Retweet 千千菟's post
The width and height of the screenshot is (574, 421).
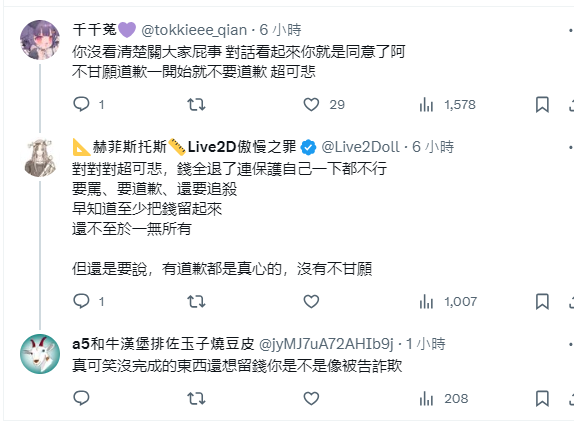(x=196, y=105)
